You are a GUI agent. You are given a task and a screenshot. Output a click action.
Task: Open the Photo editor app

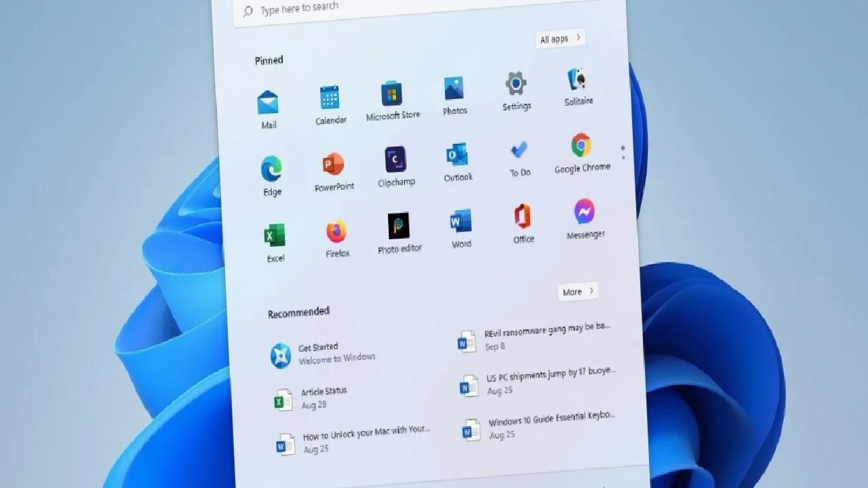[x=399, y=234]
